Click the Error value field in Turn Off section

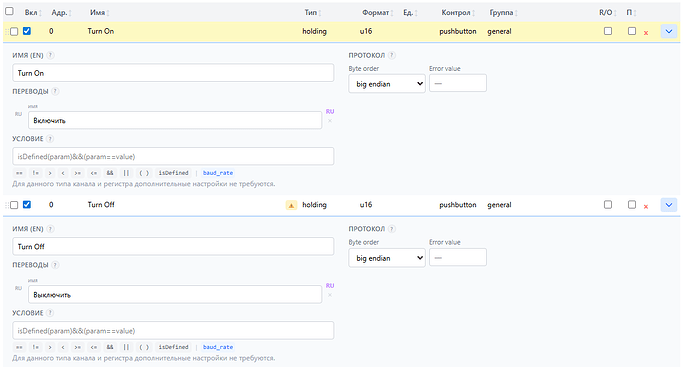point(458,258)
